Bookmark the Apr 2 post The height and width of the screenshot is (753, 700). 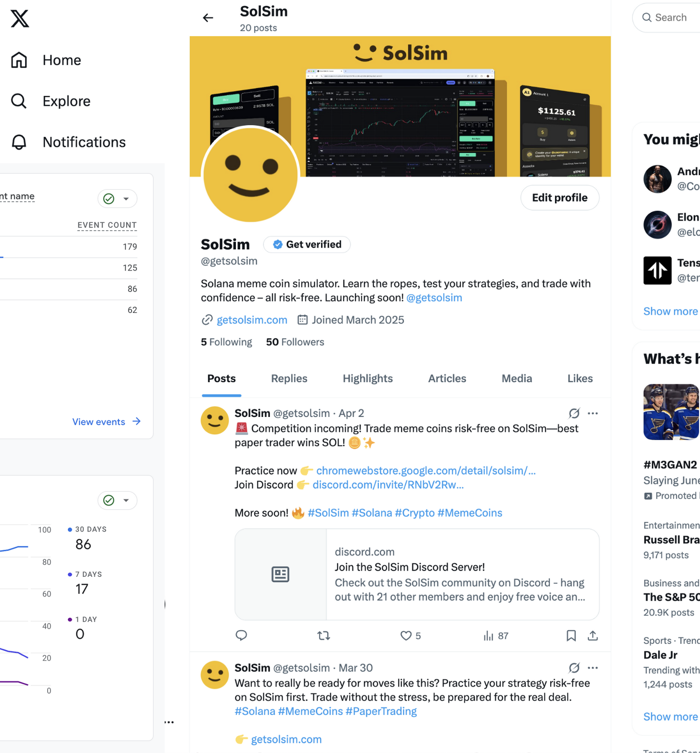point(571,636)
